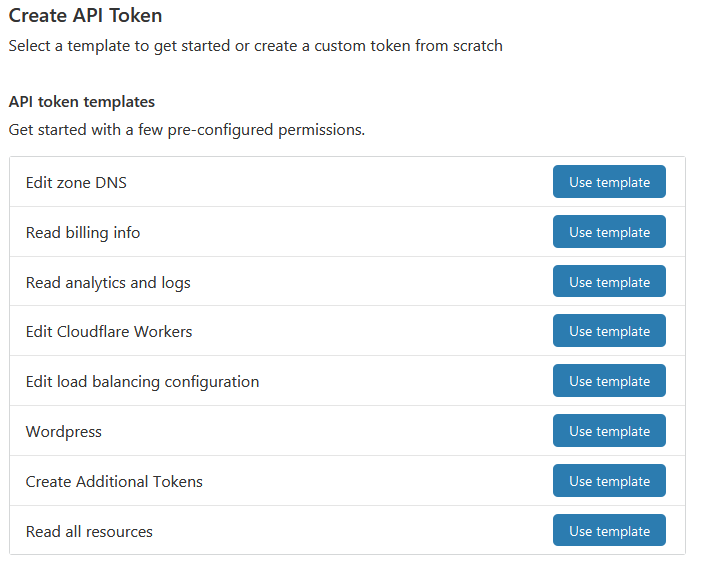
Task: Use template for Edit load balancing configuration
Action: tap(609, 381)
